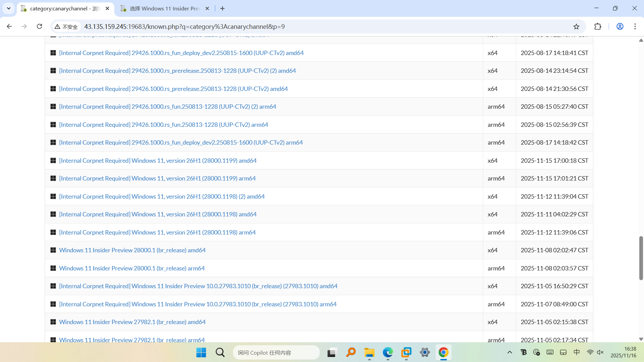Open File Explorer from the taskbar
This screenshot has width=644, height=362.
click(369, 353)
